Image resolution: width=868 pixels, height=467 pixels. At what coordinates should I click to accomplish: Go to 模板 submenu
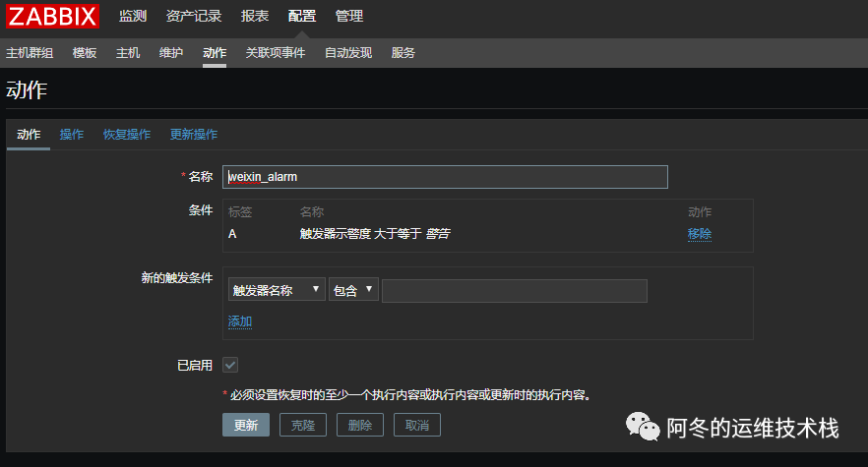(x=85, y=52)
